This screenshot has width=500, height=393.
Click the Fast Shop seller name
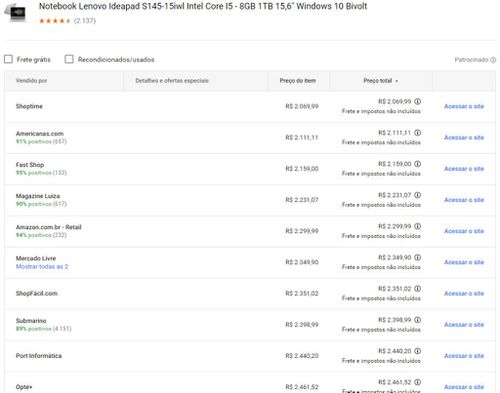pyautogui.click(x=30, y=165)
